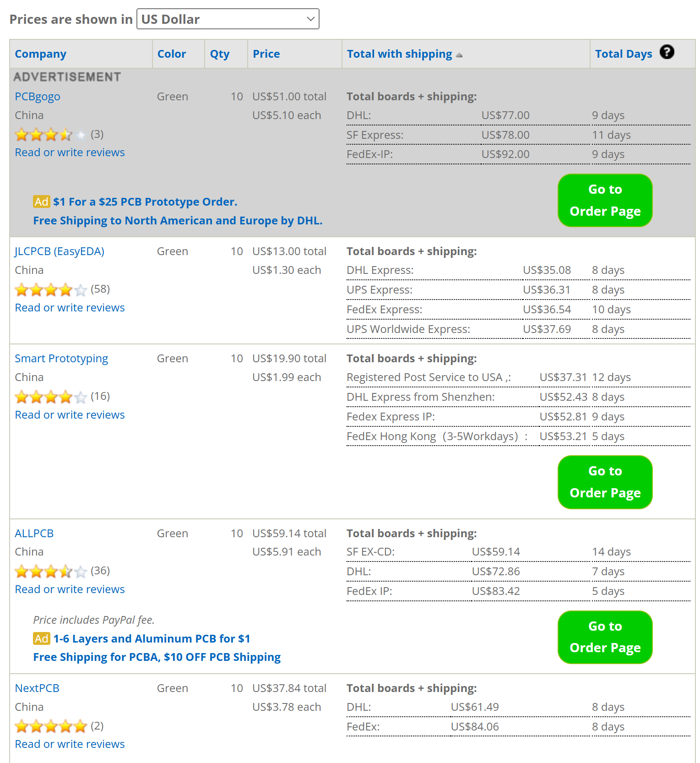The image size is (700, 763).
Task: Sort table by Price column
Action: [x=266, y=54]
